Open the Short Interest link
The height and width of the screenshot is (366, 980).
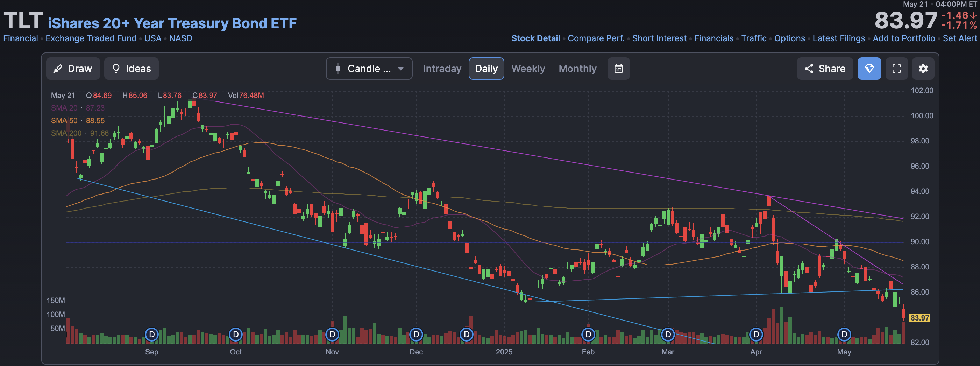click(x=659, y=38)
